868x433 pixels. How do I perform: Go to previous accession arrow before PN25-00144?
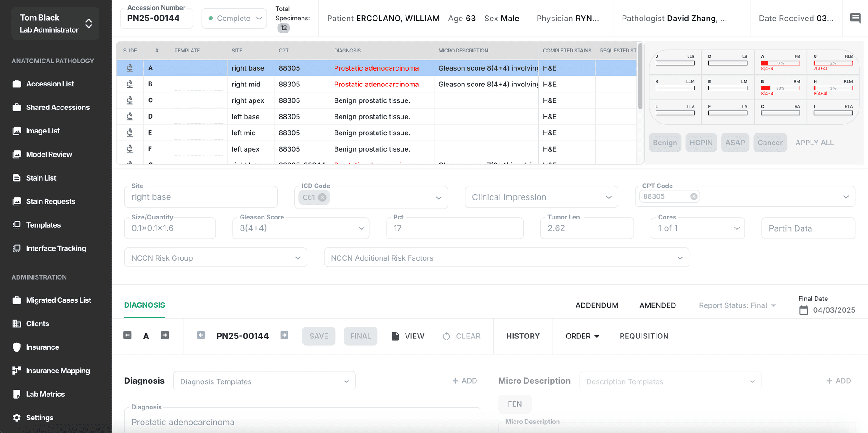[x=201, y=335]
